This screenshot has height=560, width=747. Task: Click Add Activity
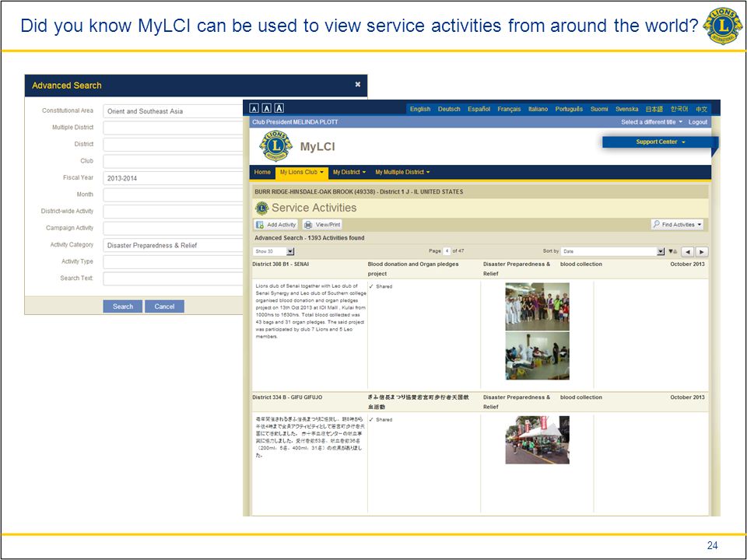pyautogui.click(x=276, y=224)
